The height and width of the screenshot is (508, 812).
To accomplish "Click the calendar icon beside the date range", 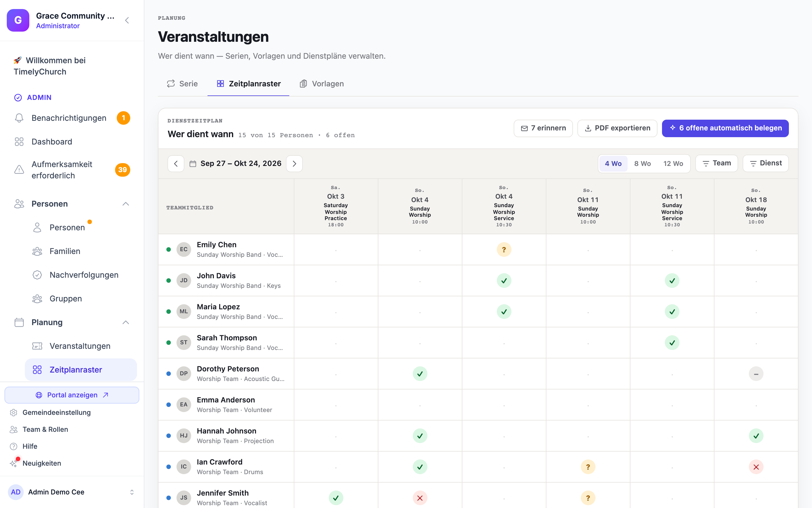I will [x=193, y=164].
